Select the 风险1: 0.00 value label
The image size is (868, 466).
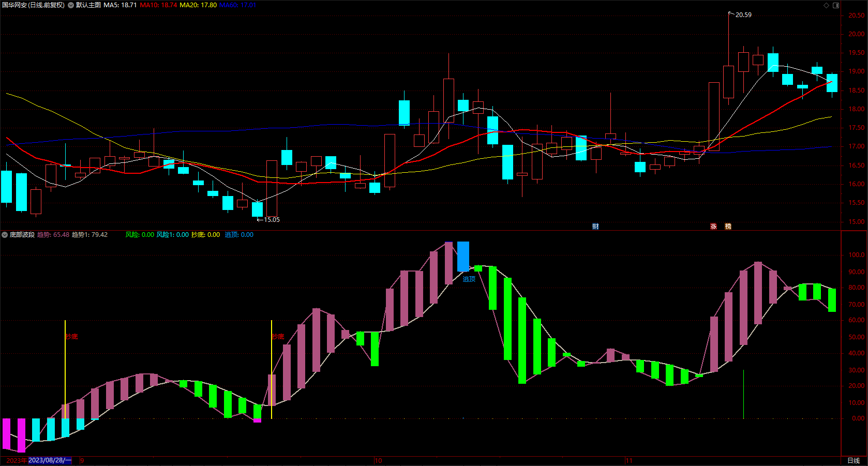[173, 235]
